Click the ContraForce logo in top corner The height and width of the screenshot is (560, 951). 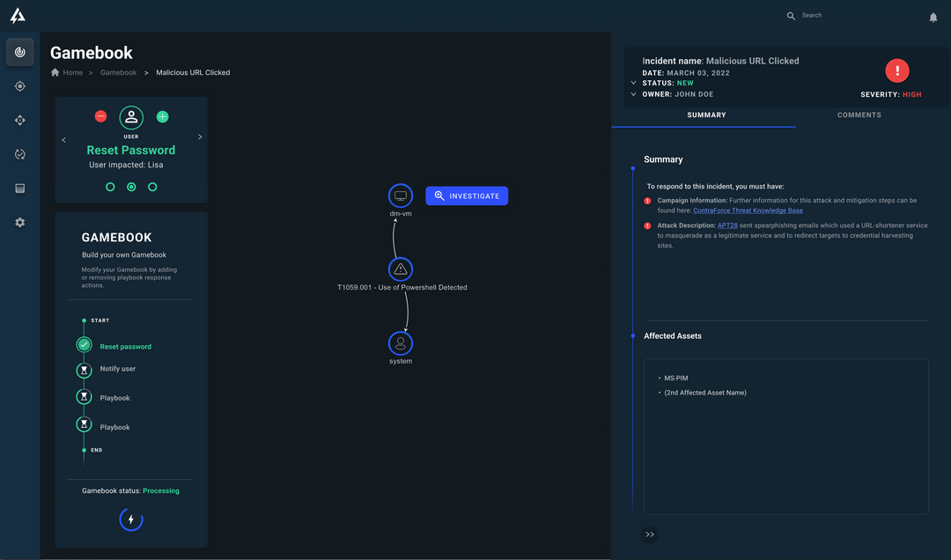pyautogui.click(x=18, y=16)
